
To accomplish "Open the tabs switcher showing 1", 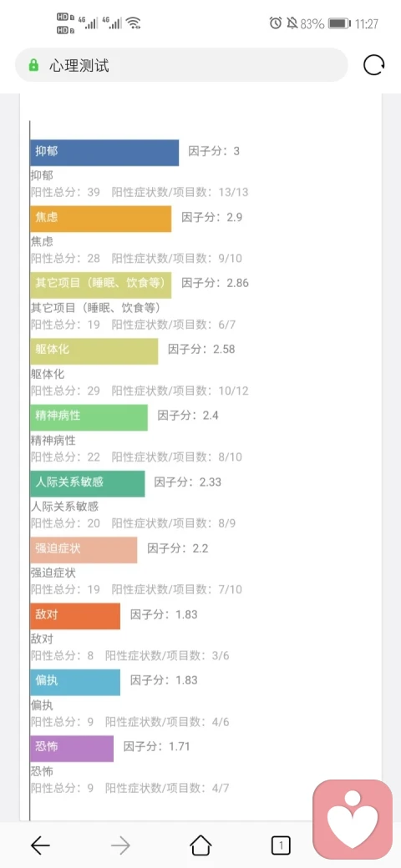I will [x=281, y=845].
